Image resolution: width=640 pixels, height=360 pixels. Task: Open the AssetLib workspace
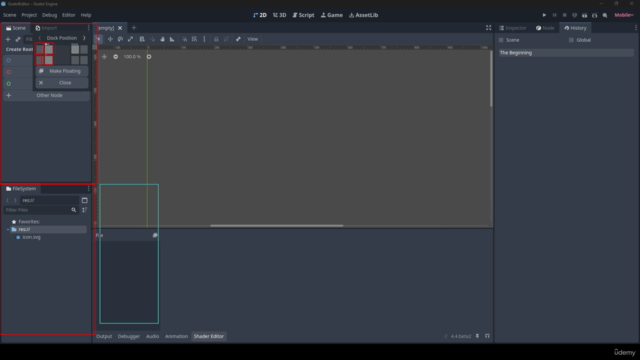click(364, 15)
